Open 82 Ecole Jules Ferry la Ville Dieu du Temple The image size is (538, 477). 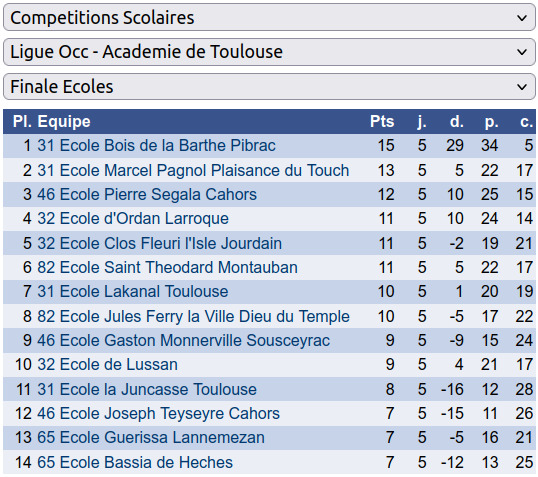click(x=194, y=316)
